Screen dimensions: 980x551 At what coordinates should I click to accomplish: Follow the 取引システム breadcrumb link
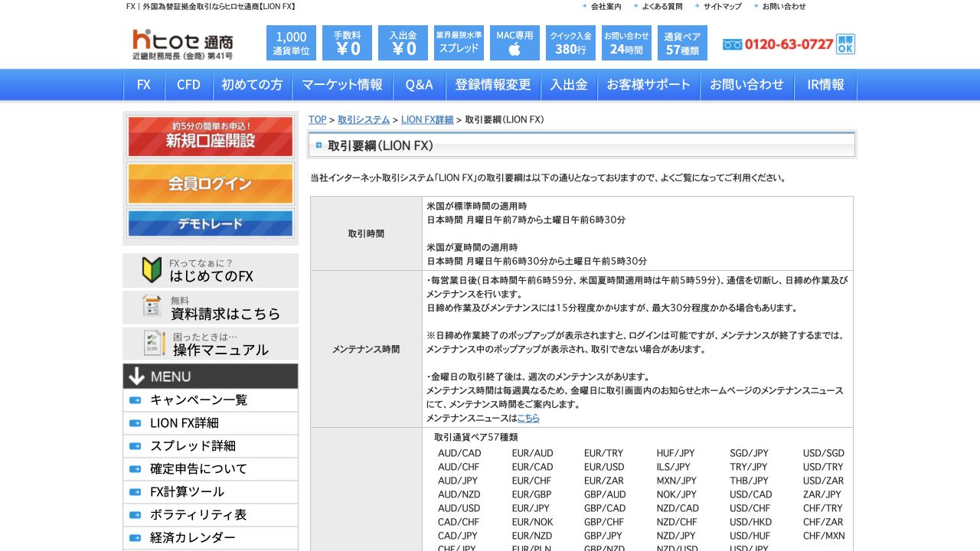(x=364, y=119)
